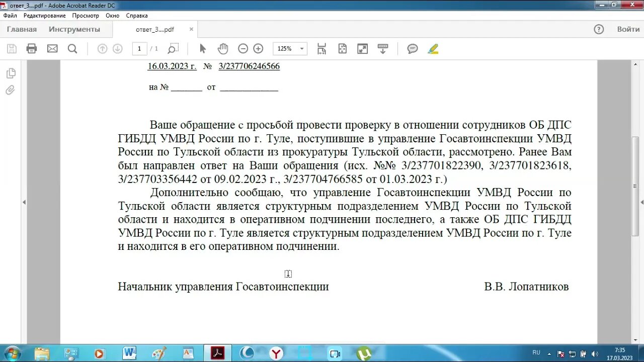Add a comment with speech bubble icon
The image size is (644, 362).
[x=413, y=49]
